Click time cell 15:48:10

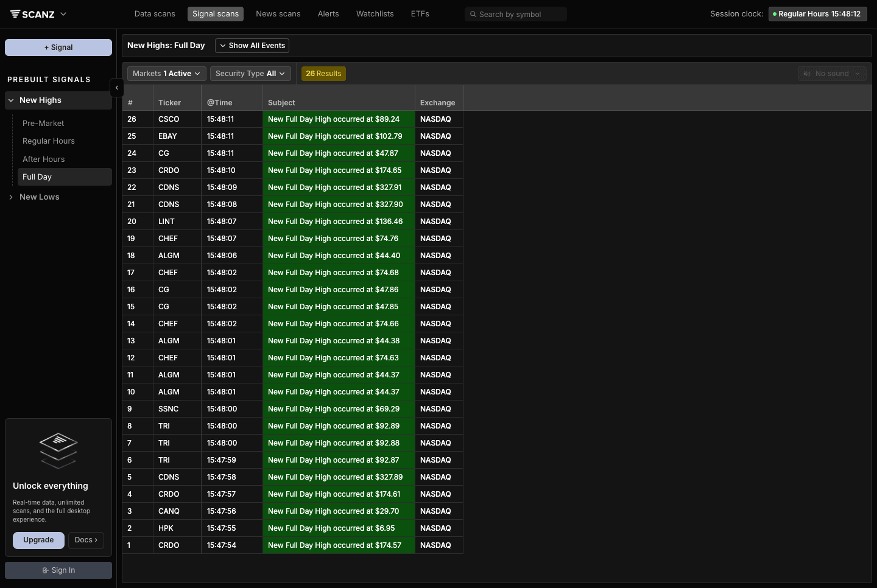point(232,170)
